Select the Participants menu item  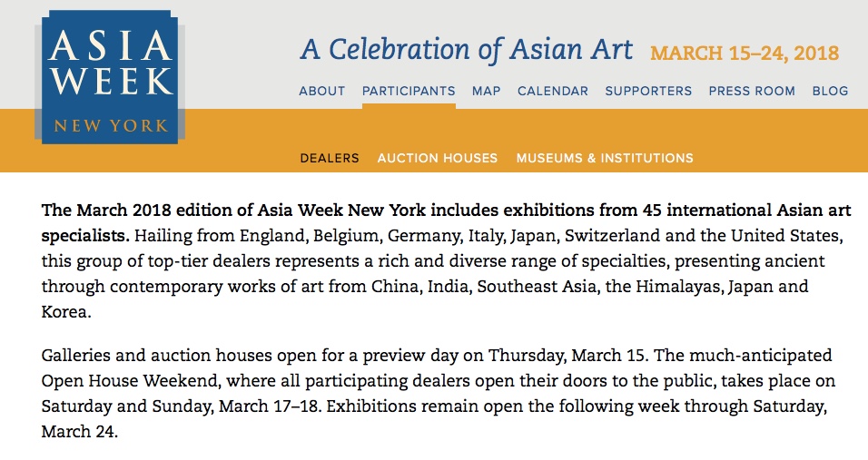(x=409, y=91)
